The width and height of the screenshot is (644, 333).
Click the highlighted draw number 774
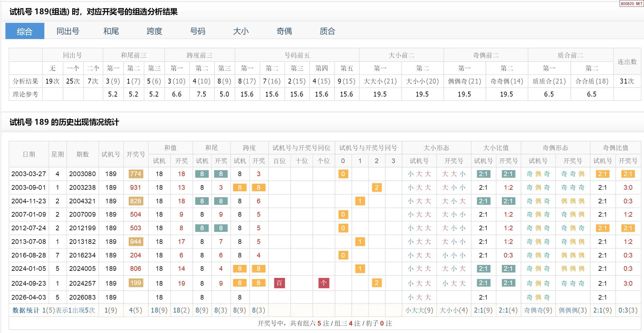click(x=136, y=174)
